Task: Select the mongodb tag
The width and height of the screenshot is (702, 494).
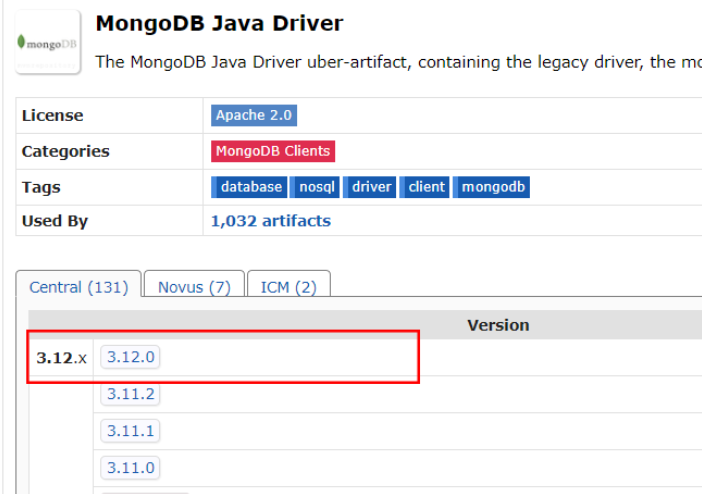Action: tap(491, 187)
